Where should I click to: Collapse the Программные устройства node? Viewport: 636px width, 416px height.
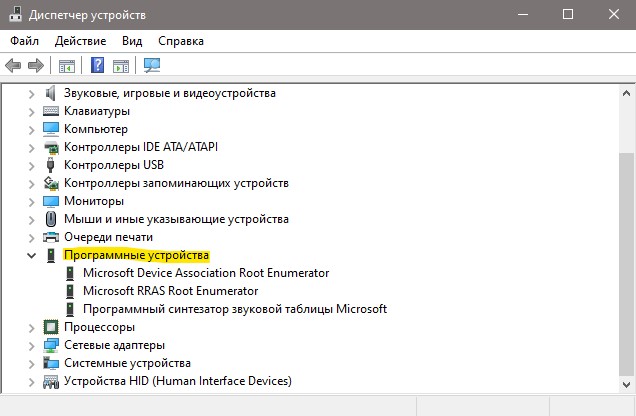pos(31,255)
